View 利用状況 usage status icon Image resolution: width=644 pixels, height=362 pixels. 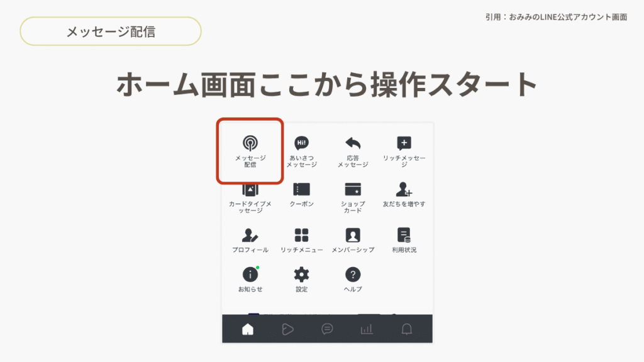[404, 236]
